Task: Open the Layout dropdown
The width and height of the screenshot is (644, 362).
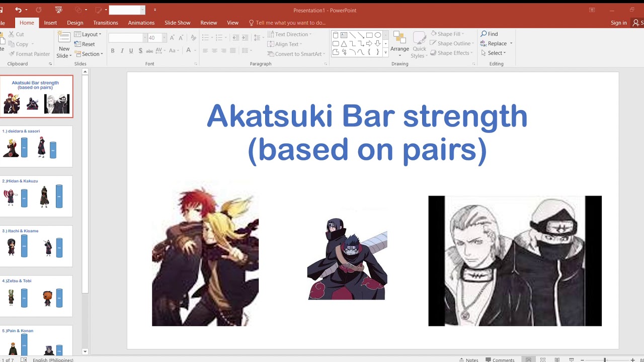Action: click(88, 34)
